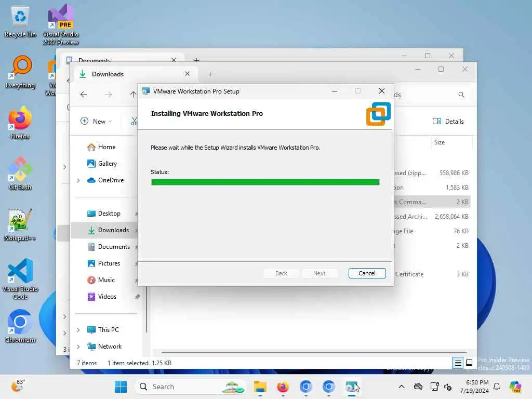532x399 pixels.
Task: Open Firefox from the taskbar
Action: [283, 387]
